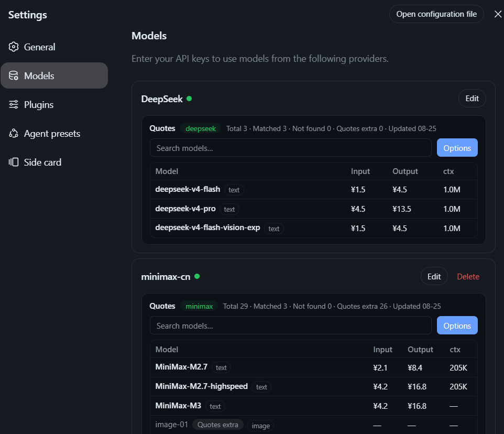Viewport: 504px width, 434px height.
Task: Select the Models section in sidebar
Action: 54,75
